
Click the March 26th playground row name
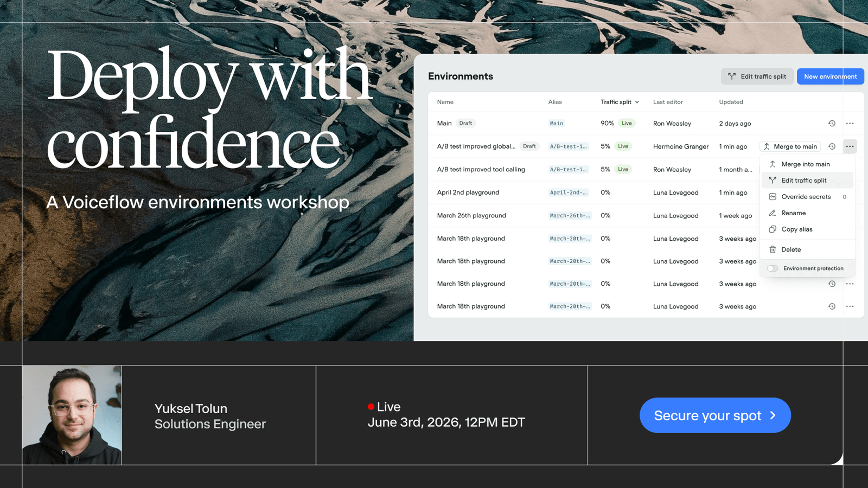pyautogui.click(x=471, y=215)
